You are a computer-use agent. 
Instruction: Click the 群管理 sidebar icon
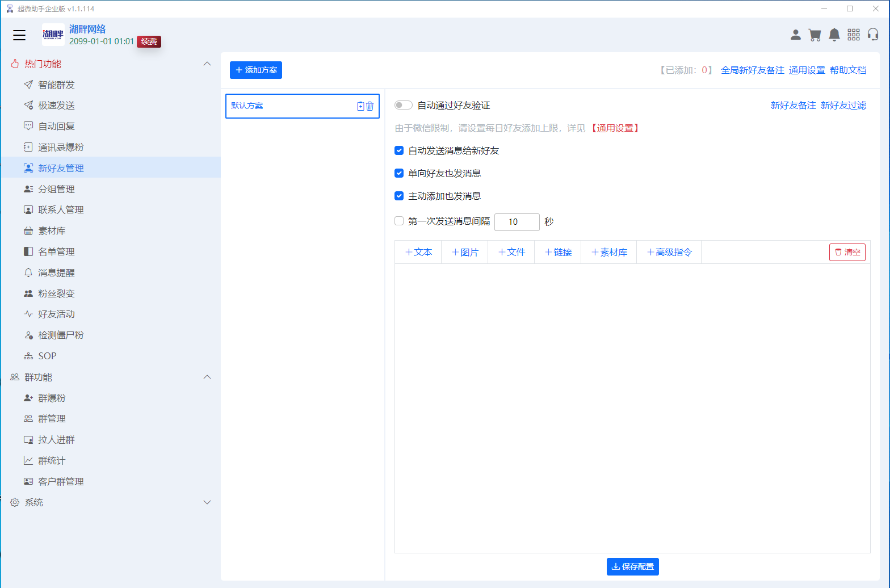[x=28, y=419]
